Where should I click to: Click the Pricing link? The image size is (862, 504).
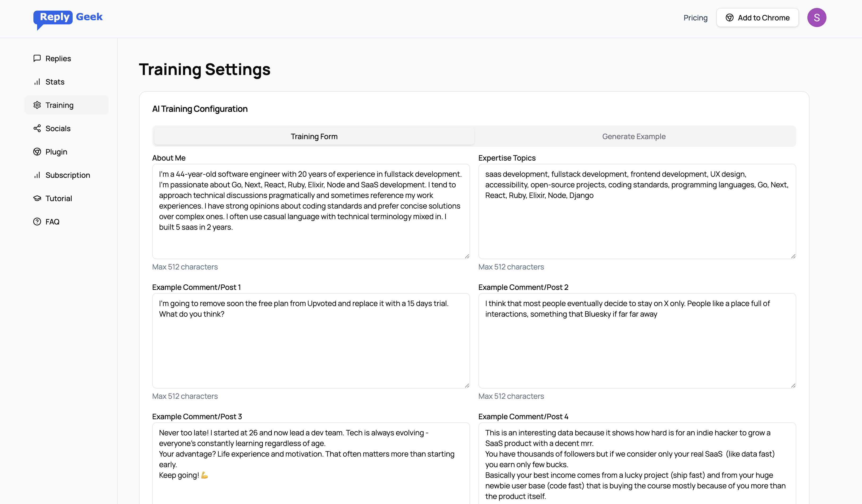[x=695, y=18]
